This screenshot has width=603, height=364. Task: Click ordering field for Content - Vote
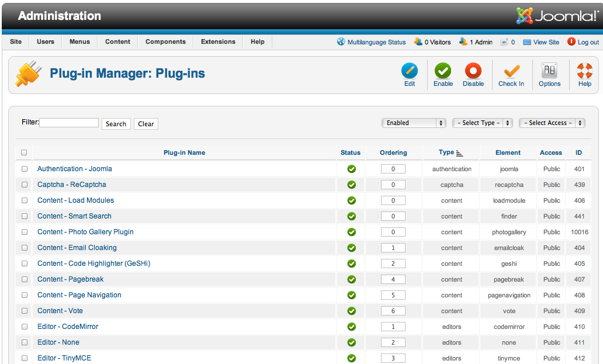(393, 311)
